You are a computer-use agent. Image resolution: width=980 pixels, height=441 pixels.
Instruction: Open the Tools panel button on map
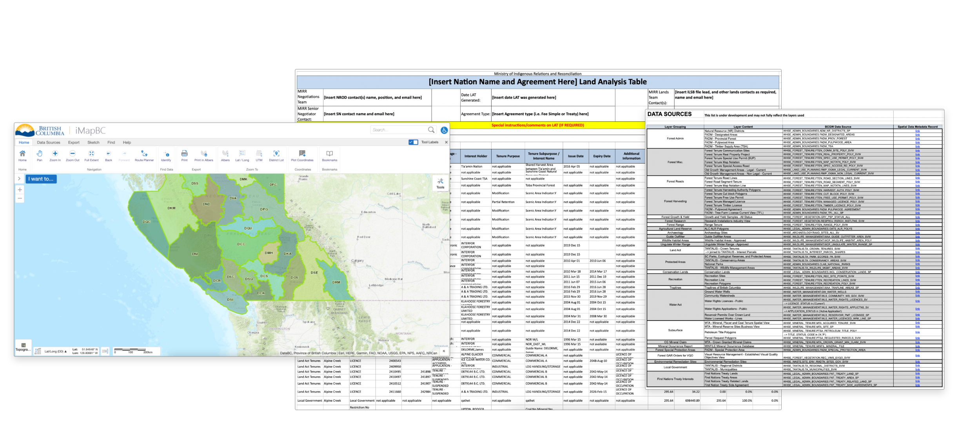pyautogui.click(x=440, y=183)
